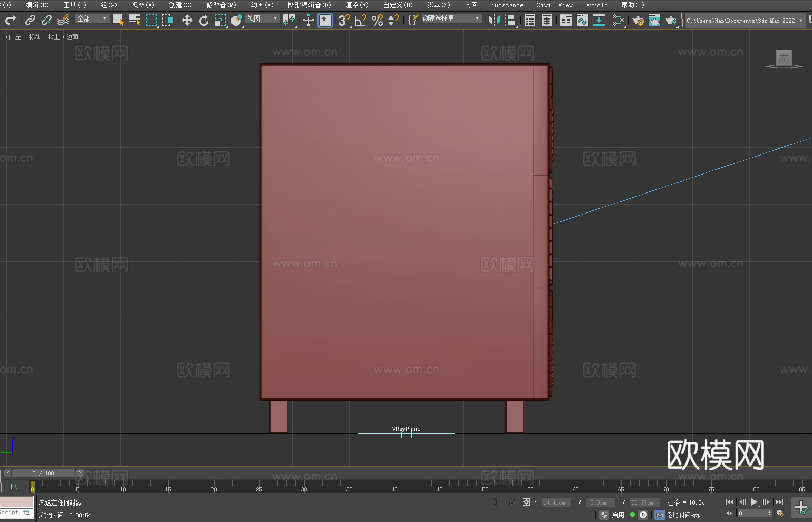Open the 编辑(E) menu

(37, 5)
